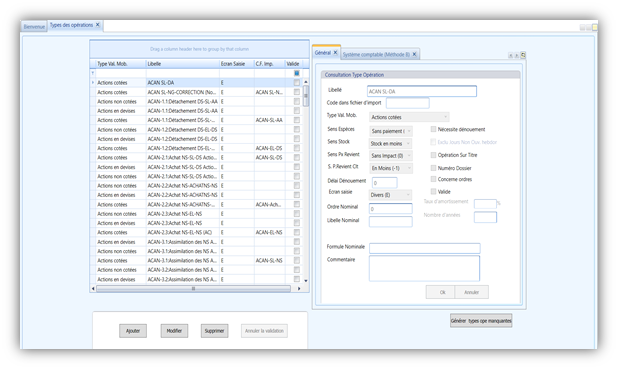Screen dimensions: 618x369
Task: Enable the Nécessite dénouement checkbox
Action: click(434, 129)
